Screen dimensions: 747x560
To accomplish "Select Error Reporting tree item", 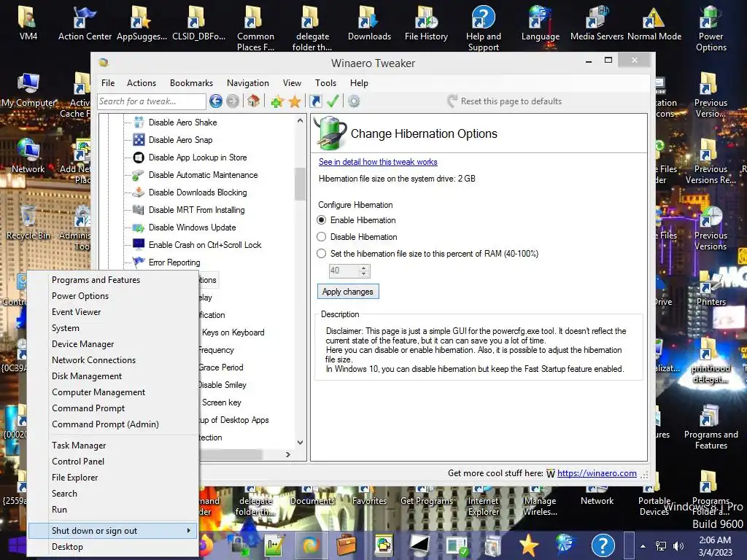I will click(174, 262).
